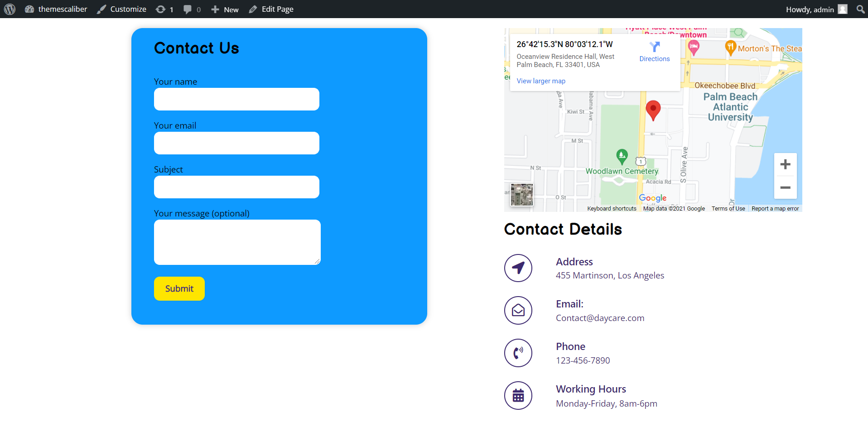The height and width of the screenshot is (422, 868).
Task: Click Customize in the admin bar
Action: (x=122, y=9)
